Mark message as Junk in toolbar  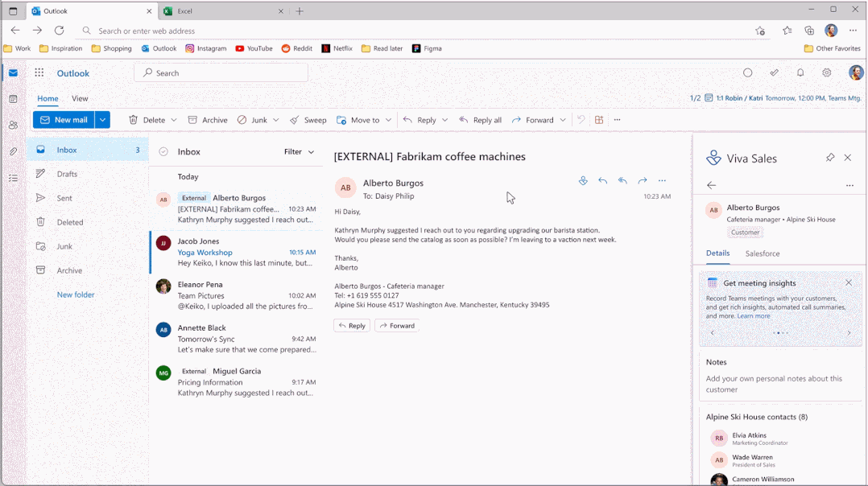[253, 120]
